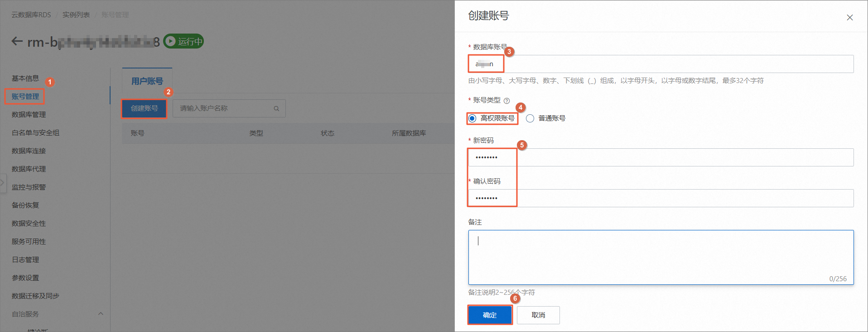Open 数据库管理 in the sidebar
Screen dimensions: 868x332
(29, 115)
